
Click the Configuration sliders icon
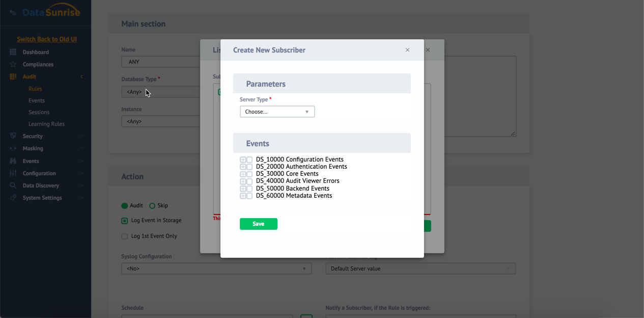tap(13, 173)
